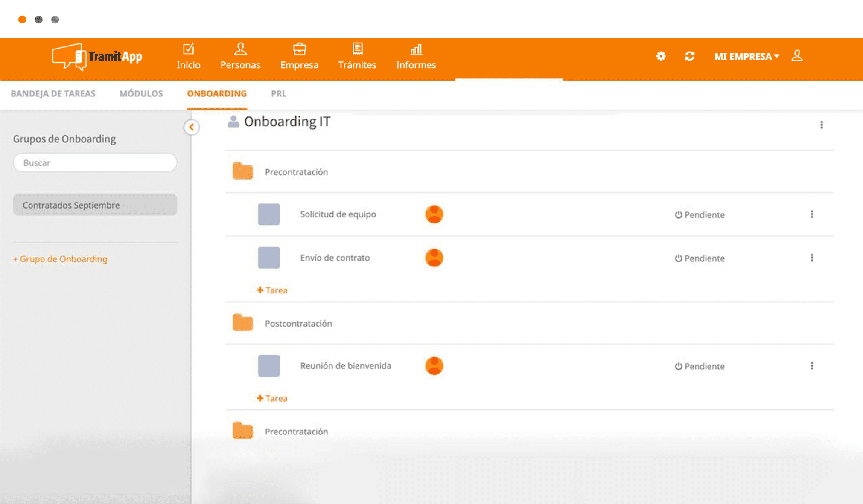Click the Grupos de Onboarding heading
This screenshot has height=504, width=863.
[64, 139]
